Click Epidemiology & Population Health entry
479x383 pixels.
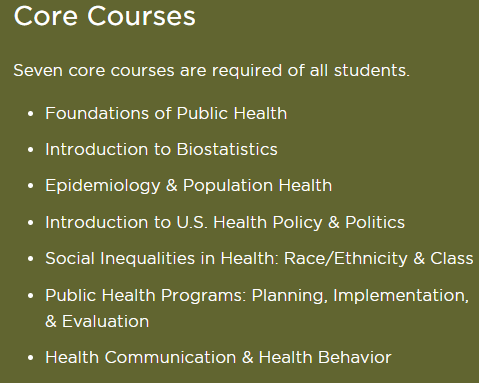point(189,186)
